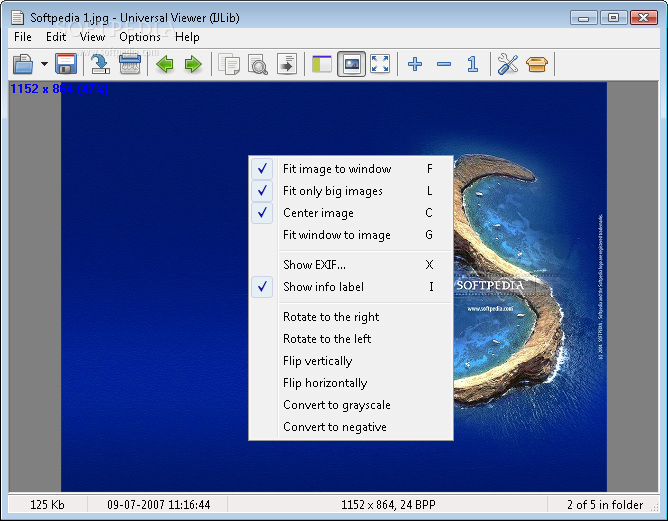Screen dimensions: 668x521
Task: Expand the Open file dropdown arrow
Action: tap(44, 64)
